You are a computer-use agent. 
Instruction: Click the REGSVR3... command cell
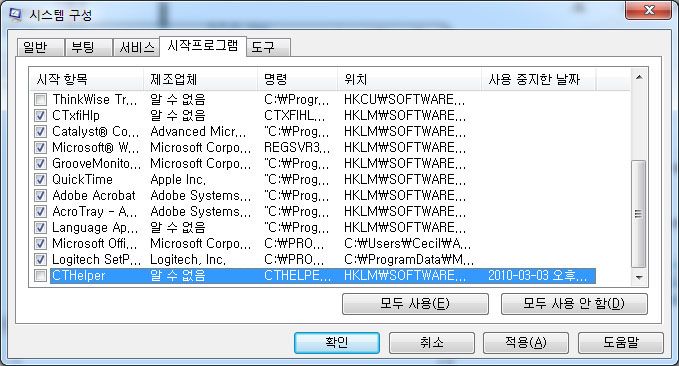click(x=297, y=148)
